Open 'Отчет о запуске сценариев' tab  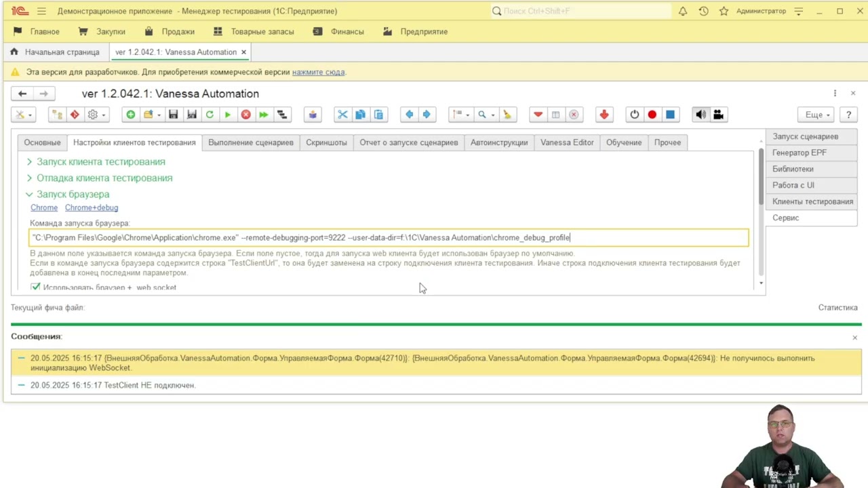click(409, 142)
